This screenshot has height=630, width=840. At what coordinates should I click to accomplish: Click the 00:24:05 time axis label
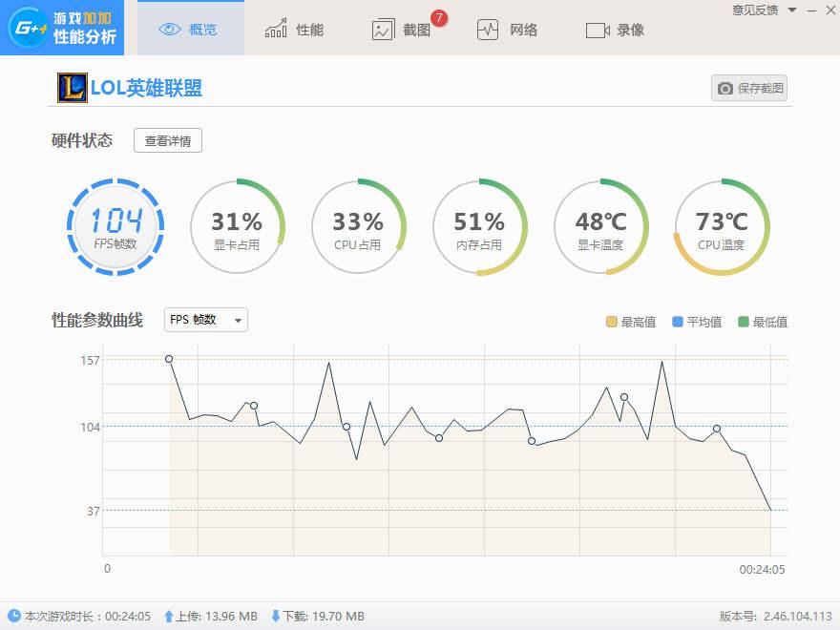(762, 570)
